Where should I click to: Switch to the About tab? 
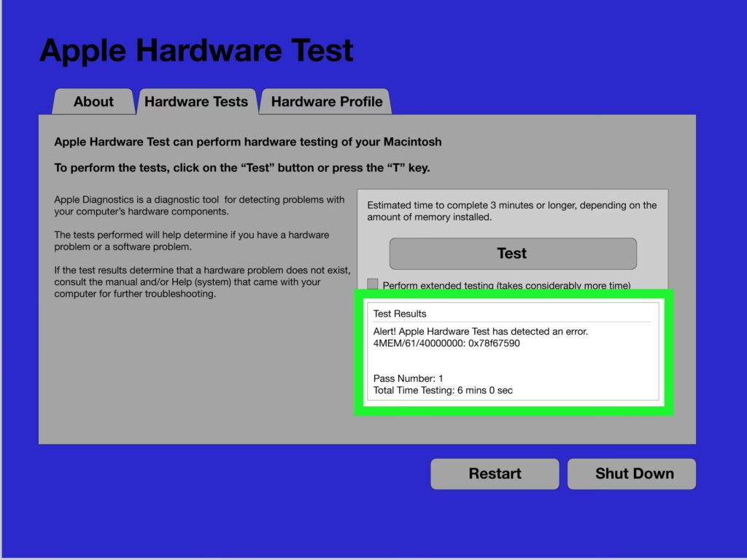[x=93, y=102]
